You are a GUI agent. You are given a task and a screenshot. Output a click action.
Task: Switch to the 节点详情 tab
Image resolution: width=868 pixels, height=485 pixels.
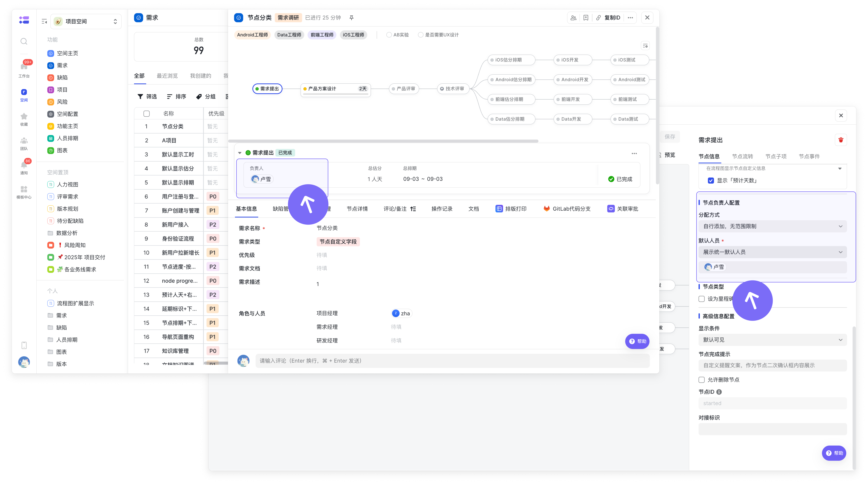click(x=357, y=209)
